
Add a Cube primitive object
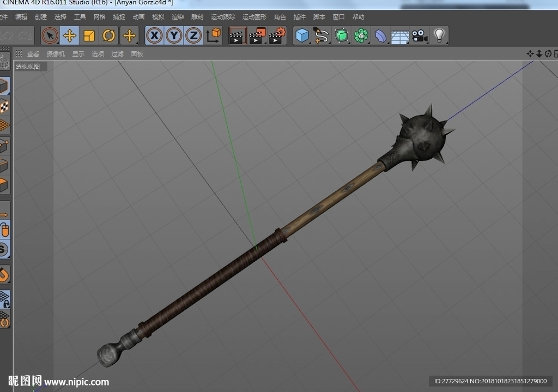click(302, 35)
